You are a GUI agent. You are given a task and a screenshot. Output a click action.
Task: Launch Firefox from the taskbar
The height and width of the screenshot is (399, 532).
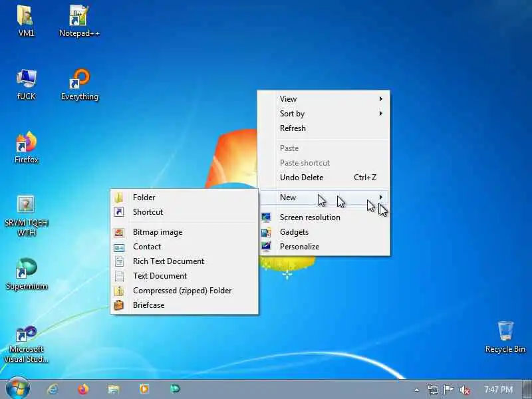pyautogui.click(x=83, y=389)
